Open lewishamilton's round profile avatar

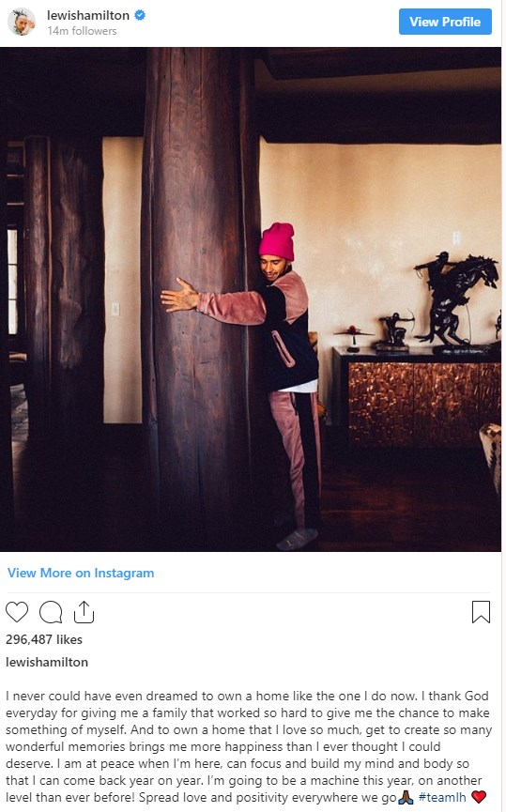[22, 22]
